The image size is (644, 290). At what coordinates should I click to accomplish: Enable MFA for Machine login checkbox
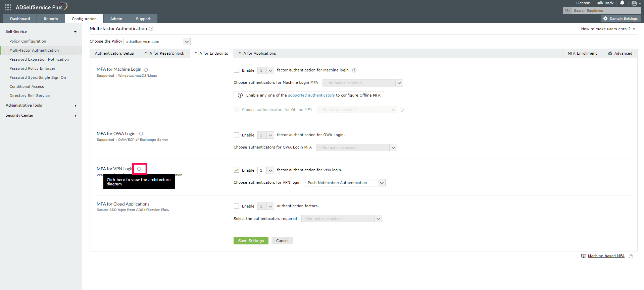pyautogui.click(x=237, y=70)
